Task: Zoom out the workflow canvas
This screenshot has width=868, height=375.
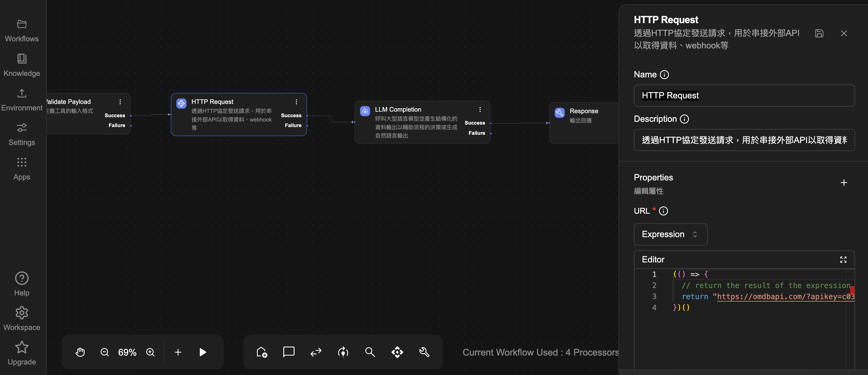Action: [105, 352]
